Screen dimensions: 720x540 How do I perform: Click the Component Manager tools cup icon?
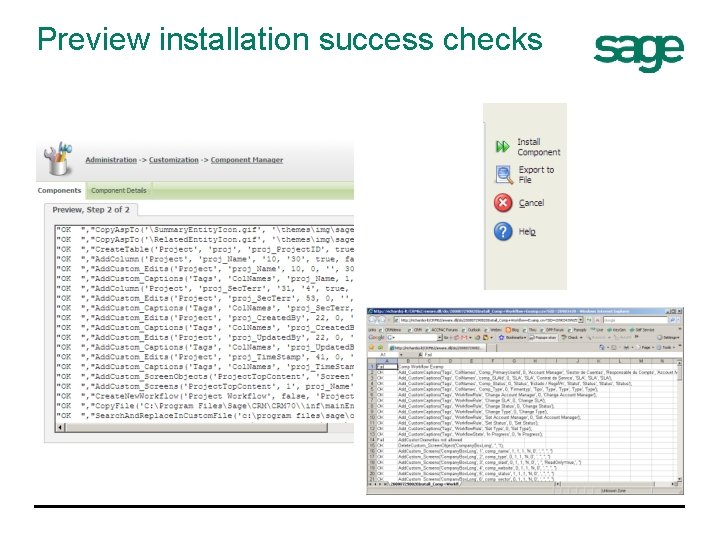point(58,158)
